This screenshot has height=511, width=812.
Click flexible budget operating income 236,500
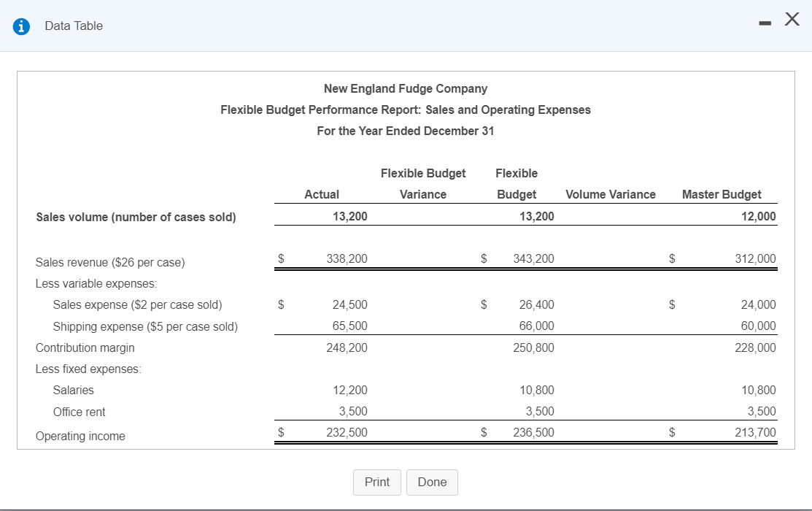pos(534,432)
